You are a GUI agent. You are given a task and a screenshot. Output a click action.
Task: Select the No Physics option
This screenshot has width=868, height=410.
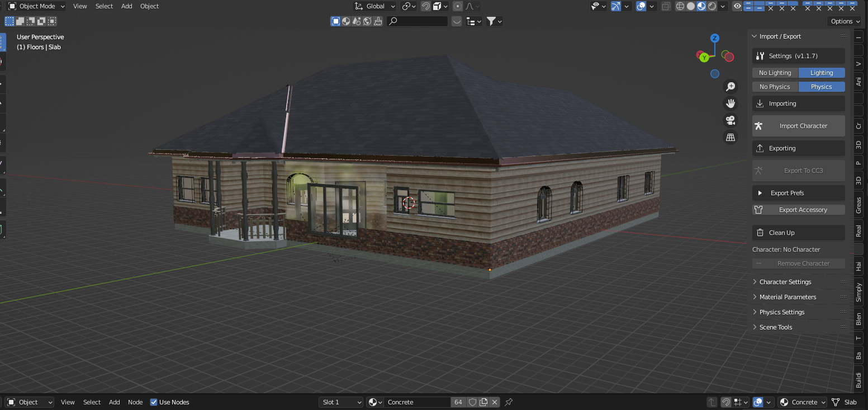click(775, 87)
